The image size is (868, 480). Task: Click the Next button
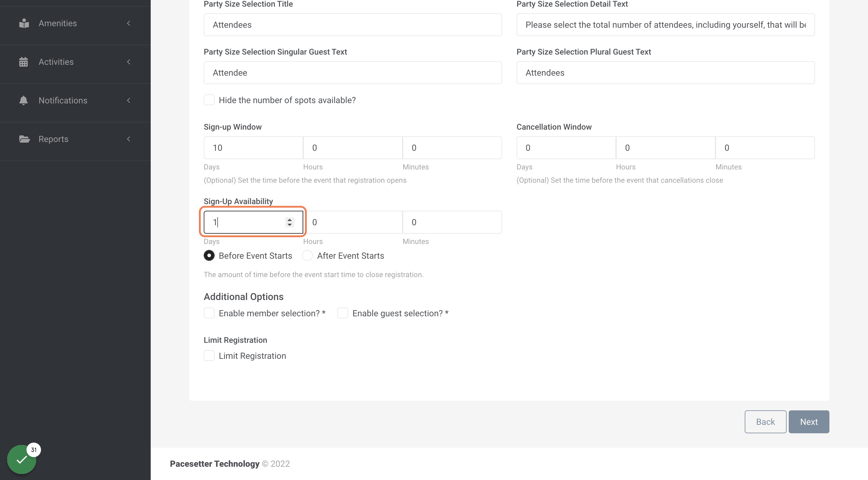point(809,422)
